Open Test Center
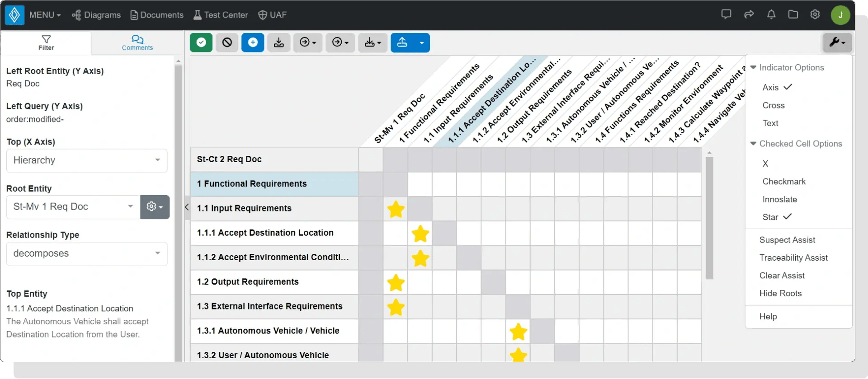This screenshot has width=868, height=379. click(221, 15)
